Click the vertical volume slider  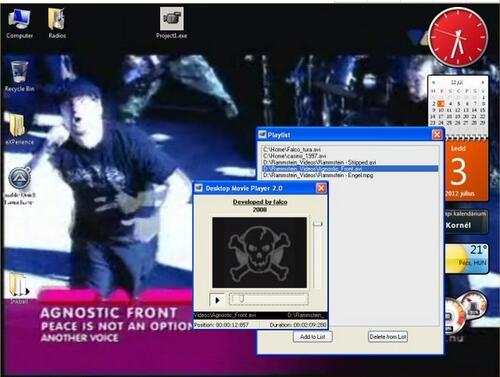318,254
